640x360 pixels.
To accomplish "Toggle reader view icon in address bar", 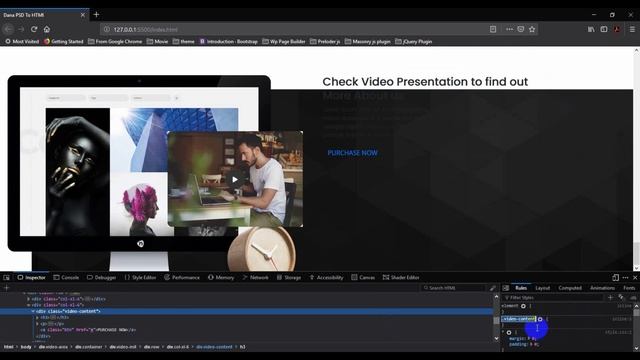I will tap(493, 29).
